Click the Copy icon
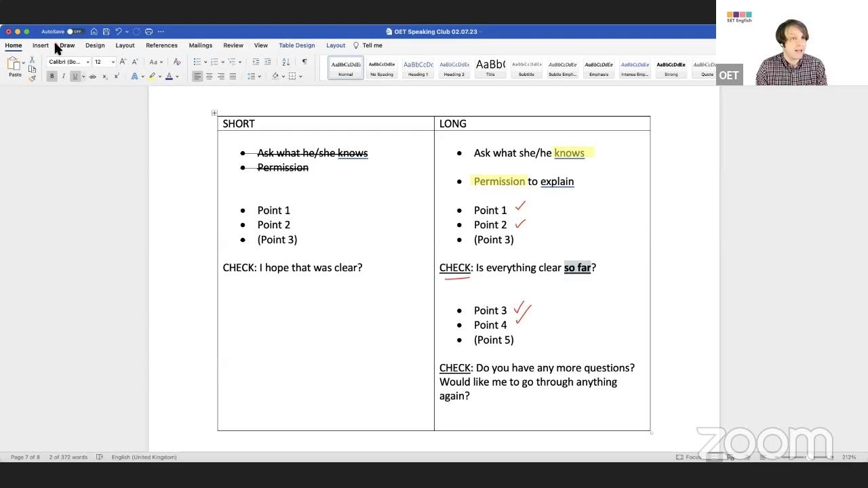The height and width of the screenshot is (488, 868). point(32,69)
